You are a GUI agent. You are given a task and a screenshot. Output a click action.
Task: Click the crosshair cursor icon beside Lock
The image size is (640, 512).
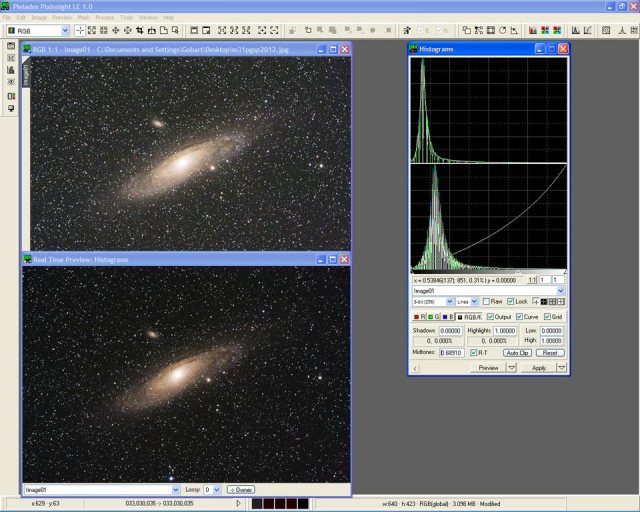click(x=535, y=301)
